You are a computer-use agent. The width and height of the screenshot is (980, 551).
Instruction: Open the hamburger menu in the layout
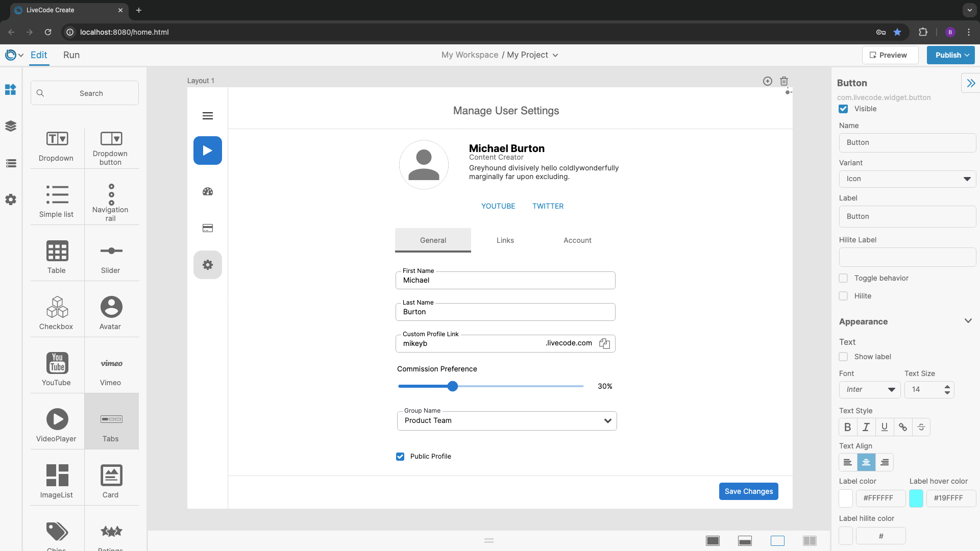pos(208,116)
